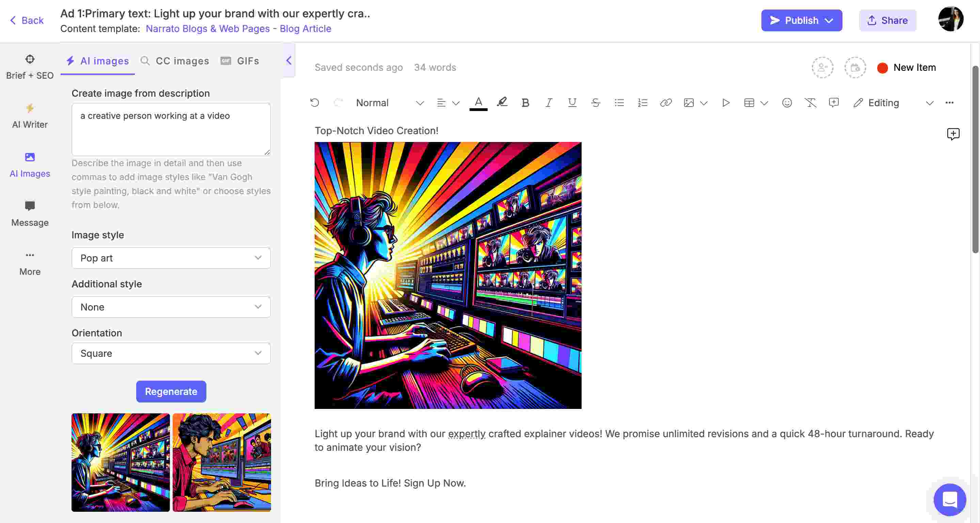The height and width of the screenshot is (523, 980).
Task: Insert a bulleted list
Action: [x=619, y=103]
